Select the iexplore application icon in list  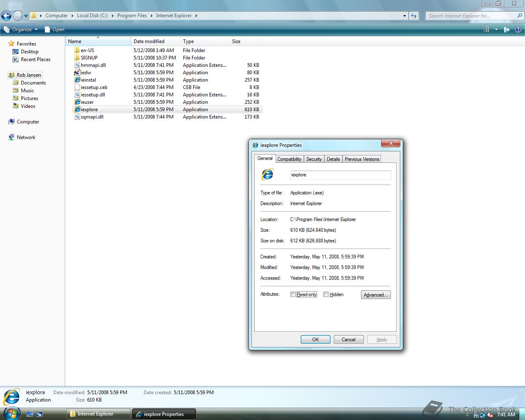[77, 110]
